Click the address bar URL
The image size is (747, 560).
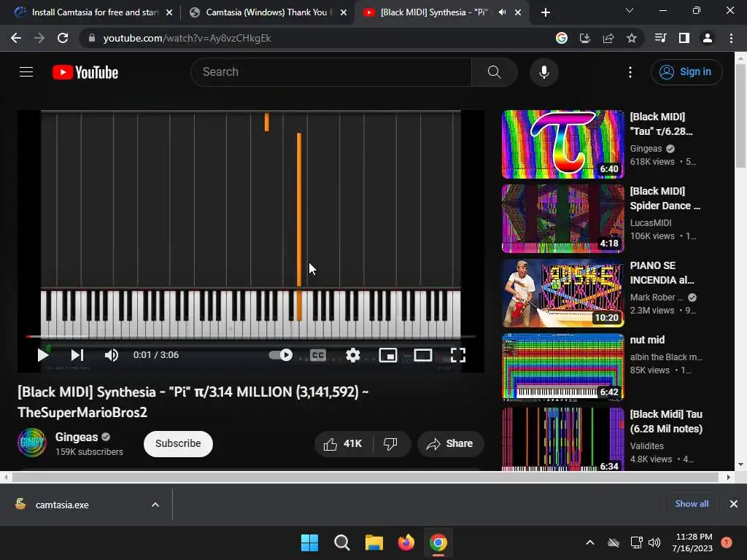[187, 38]
